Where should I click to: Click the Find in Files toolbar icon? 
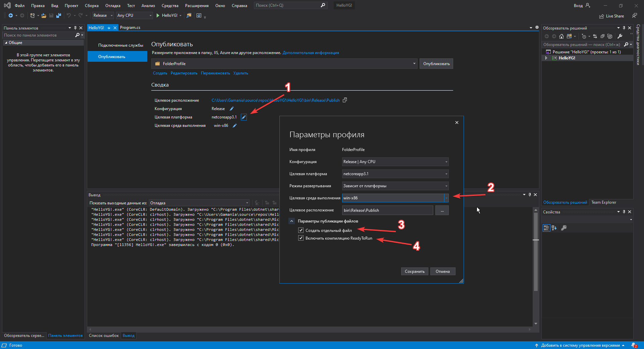coord(189,15)
